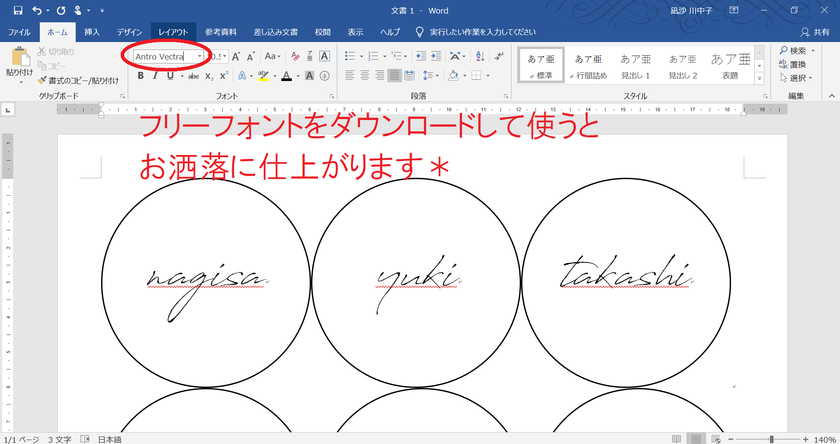This screenshot has width=840, height=444.
Task: Open the 表示 tab
Action: coord(355,32)
